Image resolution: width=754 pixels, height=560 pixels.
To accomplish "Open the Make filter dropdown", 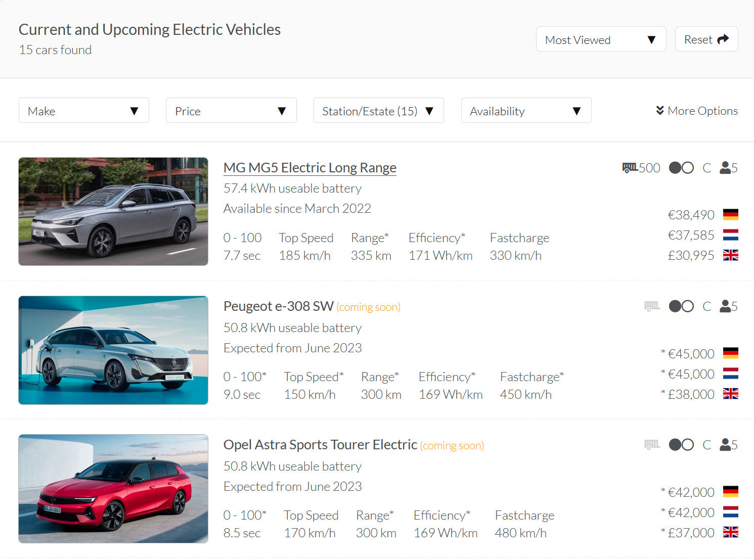I will 84,111.
